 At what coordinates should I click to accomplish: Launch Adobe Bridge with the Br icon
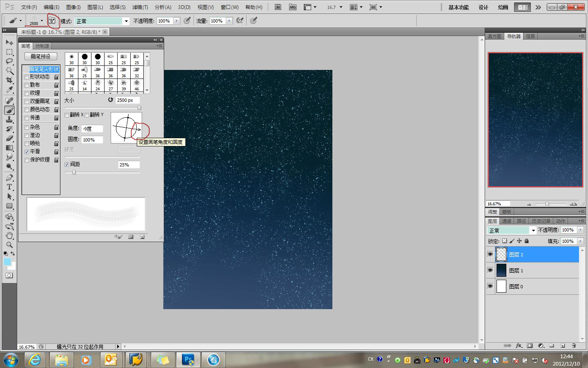(x=278, y=7)
